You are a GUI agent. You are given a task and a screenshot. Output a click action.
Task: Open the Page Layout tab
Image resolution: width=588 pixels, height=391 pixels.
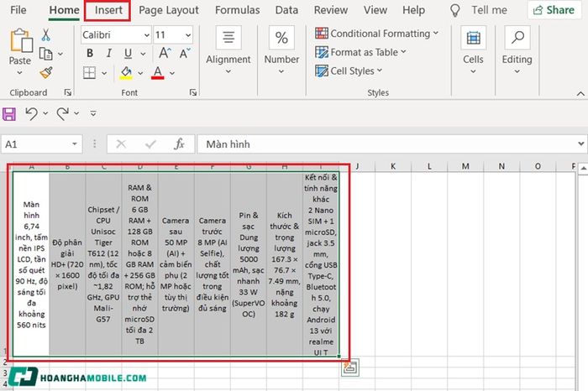point(168,10)
